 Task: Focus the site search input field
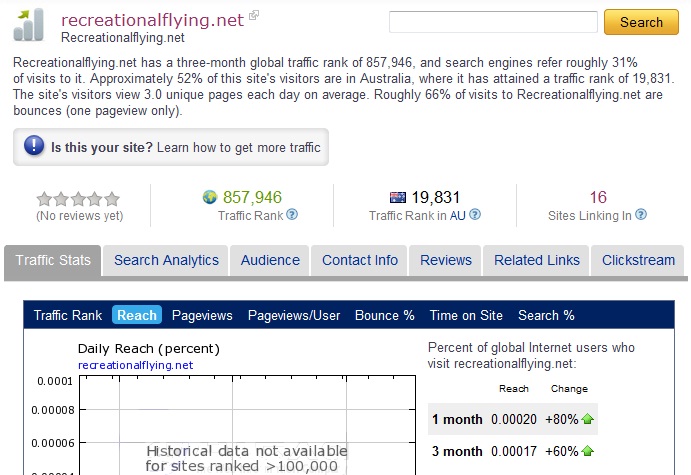point(493,22)
